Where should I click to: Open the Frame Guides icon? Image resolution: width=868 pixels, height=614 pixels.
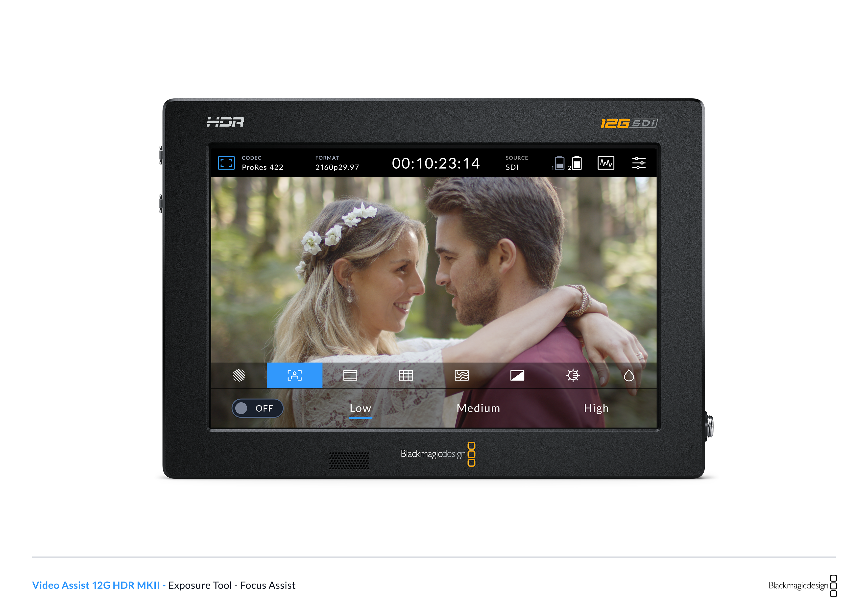point(350,375)
